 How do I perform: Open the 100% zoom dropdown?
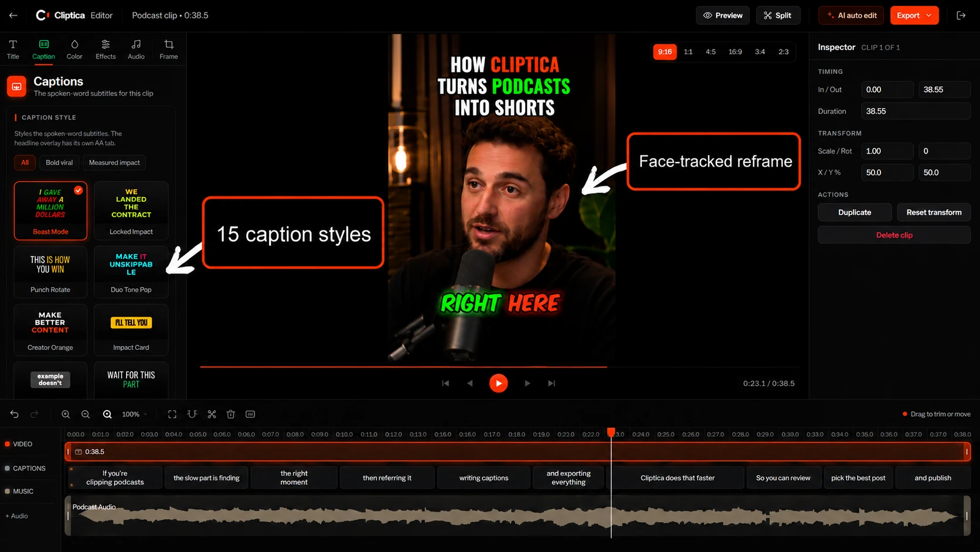pos(135,414)
